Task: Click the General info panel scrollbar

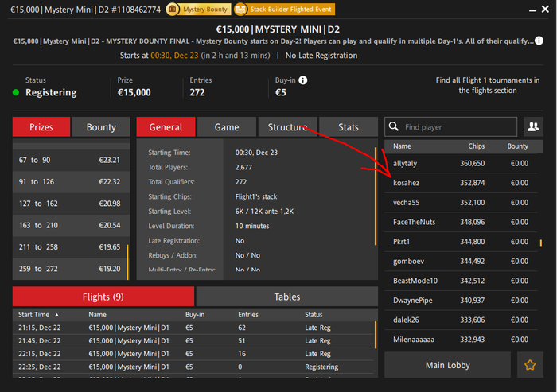Action: pyautogui.click(x=376, y=196)
